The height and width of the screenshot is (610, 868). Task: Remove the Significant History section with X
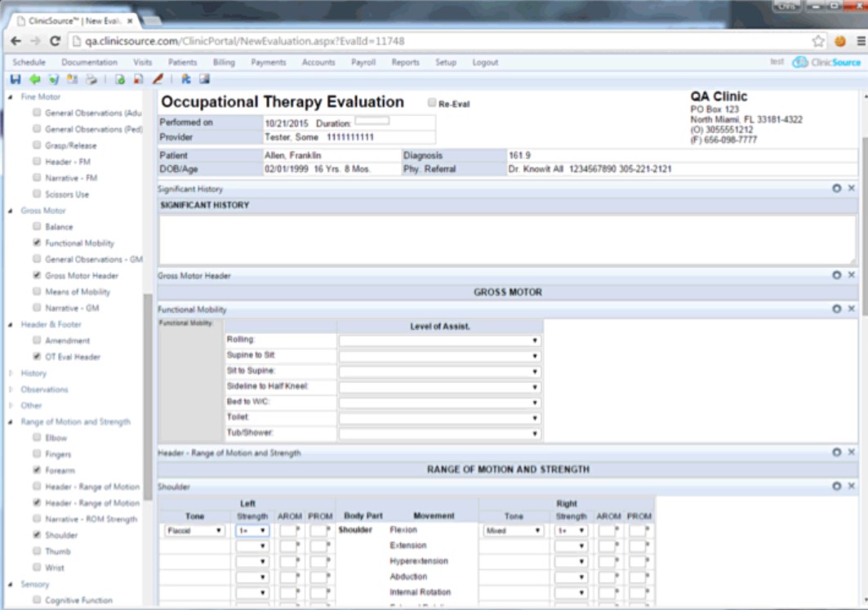(x=852, y=188)
